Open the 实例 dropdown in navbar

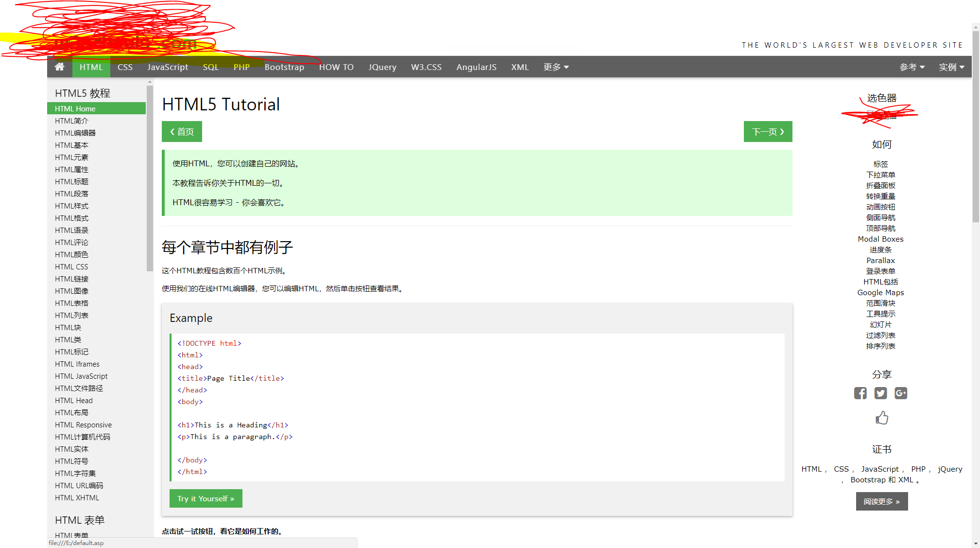(x=951, y=67)
